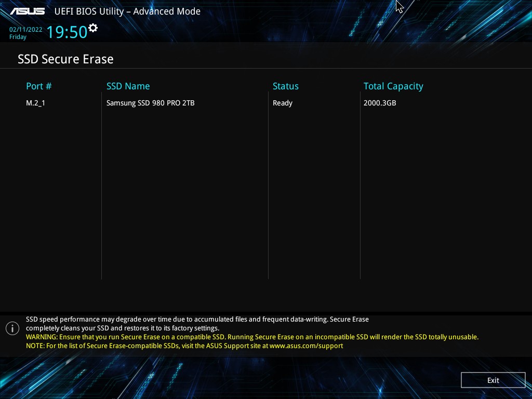532x399 pixels.
Task: Open settings gear beside the clock
Action: tap(93, 28)
